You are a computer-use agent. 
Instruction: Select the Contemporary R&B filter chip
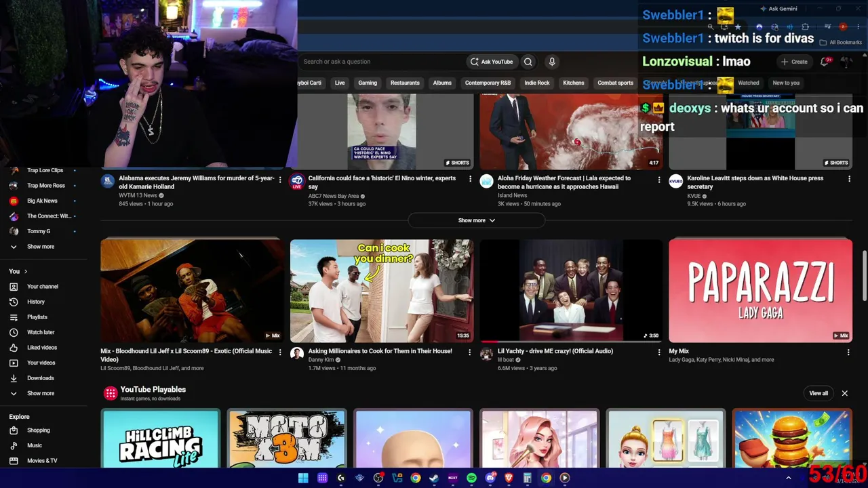[x=488, y=83]
